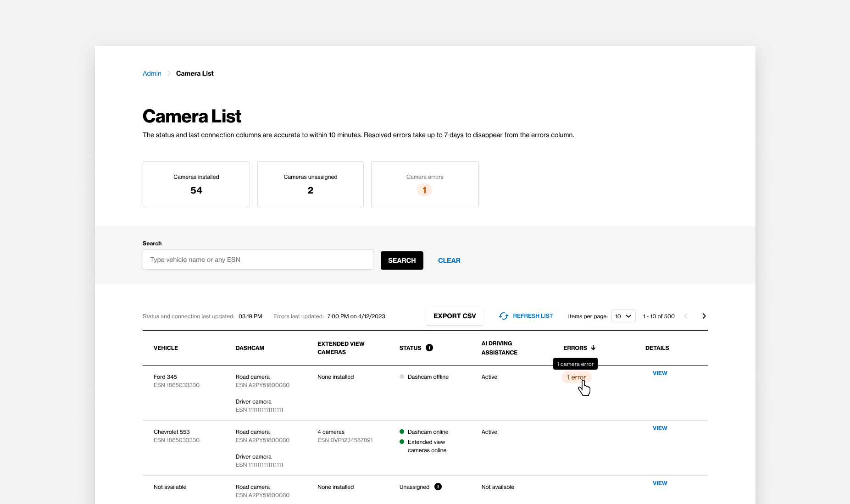Click the info icon next to Unassigned
This screenshot has height=504, width=850.
coord(438,487)
